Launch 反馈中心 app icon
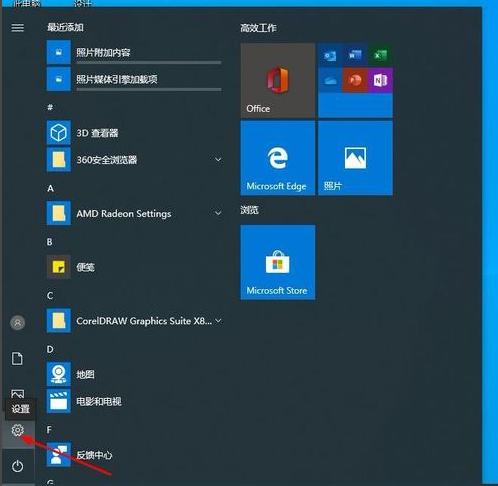This screenshot has width=498, height=486. (59, 455)
